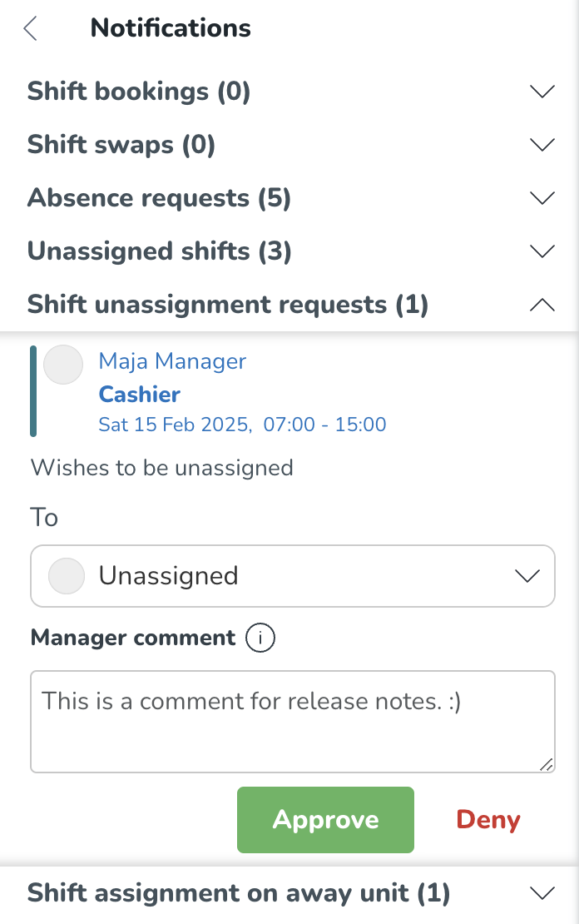The height and width of the screenshot is (924, 579).
Task: Approve the unassignment request
Action: [x=326, y=820]
